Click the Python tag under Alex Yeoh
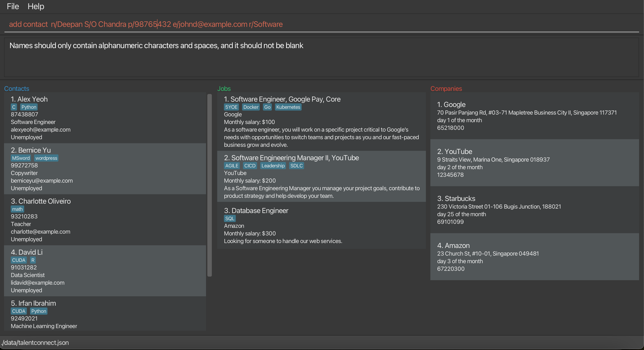The image size is (644, 350). click(x=29, y=107)
